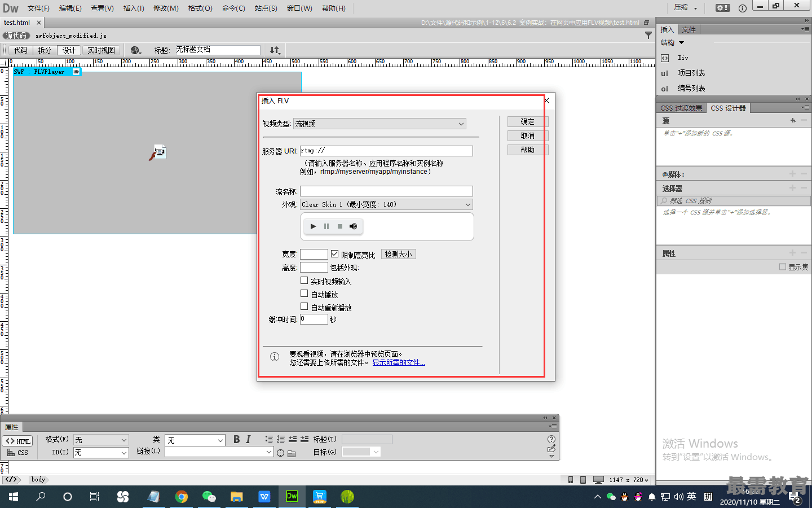Click the 确定 button in Insert FLV dialog

click(x=528, y=121)
